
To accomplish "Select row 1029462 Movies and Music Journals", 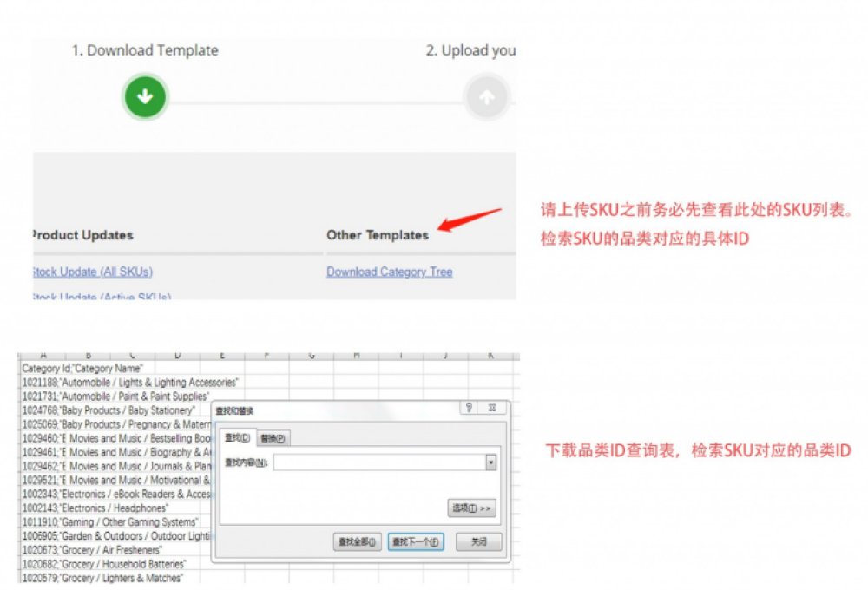I will 117,466.
